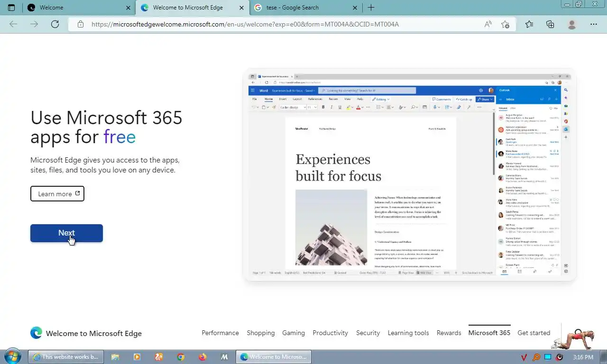
Task: Open the 'Productivity' section
Action: (x=331, y=333)
